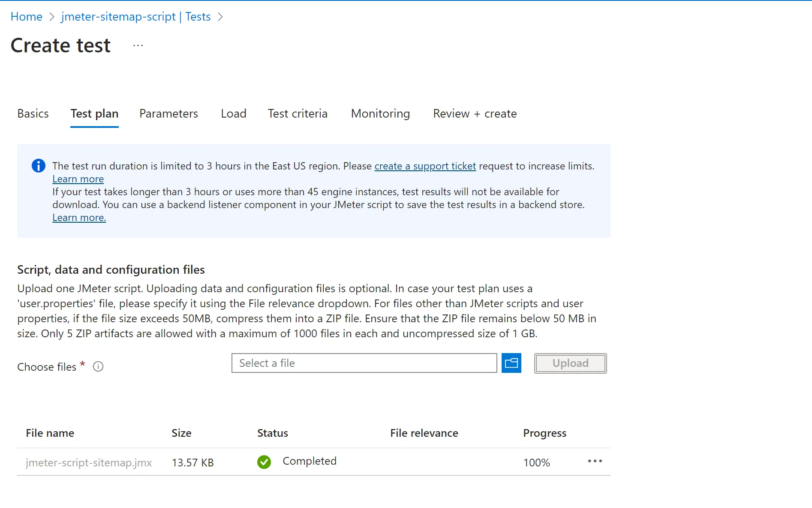This screenshot has width=812, height=508.
Task: Switch to the Basics tab
Action: (x=33, y=114)
